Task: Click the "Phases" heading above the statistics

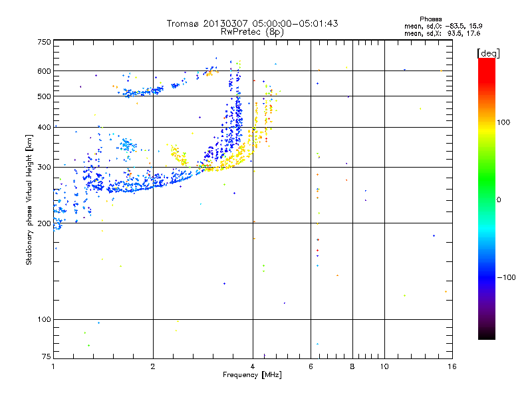Action: [430, 19]
